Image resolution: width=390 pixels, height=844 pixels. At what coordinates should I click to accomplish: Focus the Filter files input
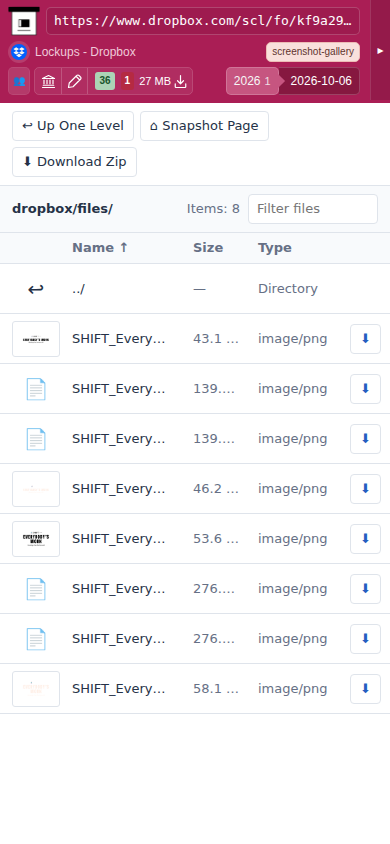coord(313,209)
